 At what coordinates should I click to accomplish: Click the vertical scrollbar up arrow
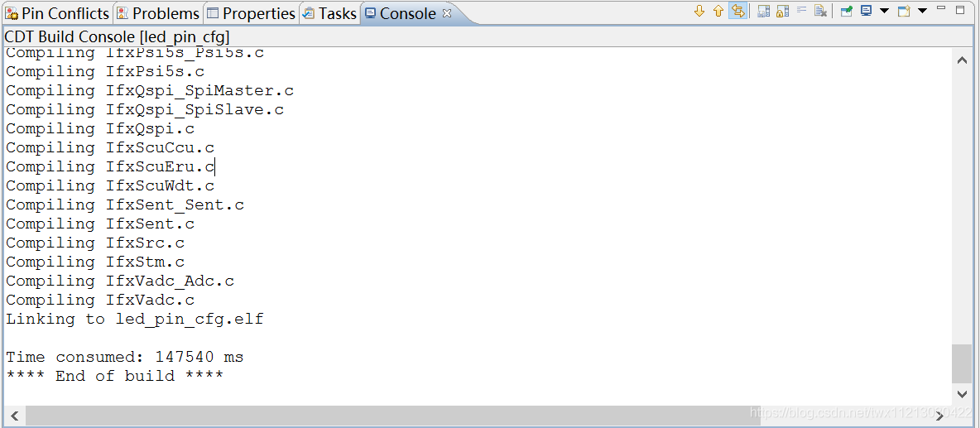click(x=962, y=60)
